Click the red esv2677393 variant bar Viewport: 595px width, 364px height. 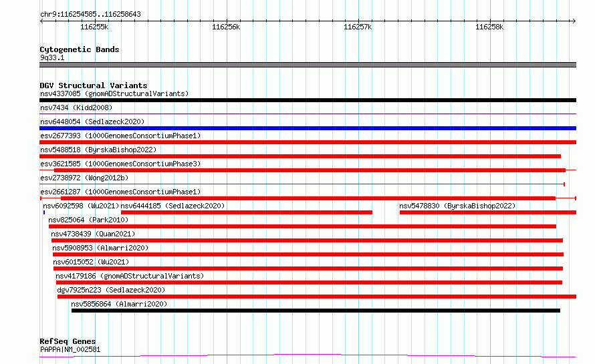(x=308, y=142)
